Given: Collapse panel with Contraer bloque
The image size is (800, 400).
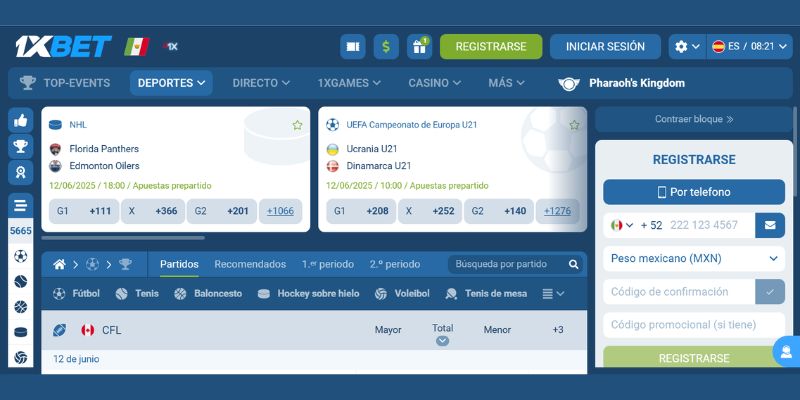Looking at the screenshot, I should click(694, 119).
